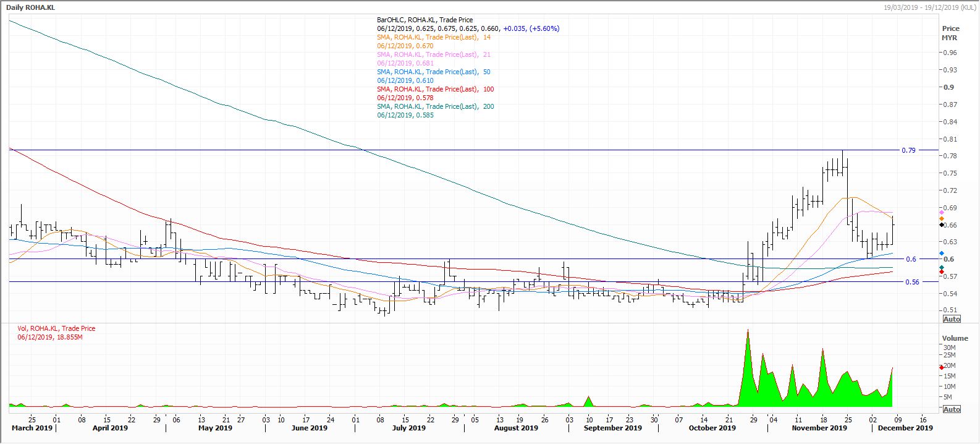Image resolution: width=980 pixels, height=444 pixels.
Task: Select the SMA 100 legend label
Action: [435, 89]
